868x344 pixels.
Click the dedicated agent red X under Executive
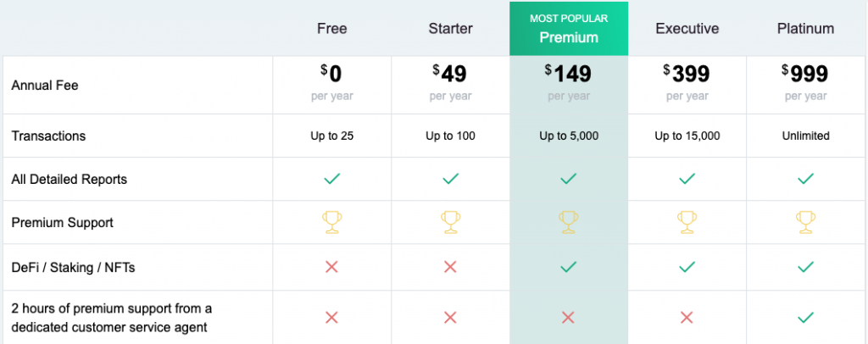[687, 318]
